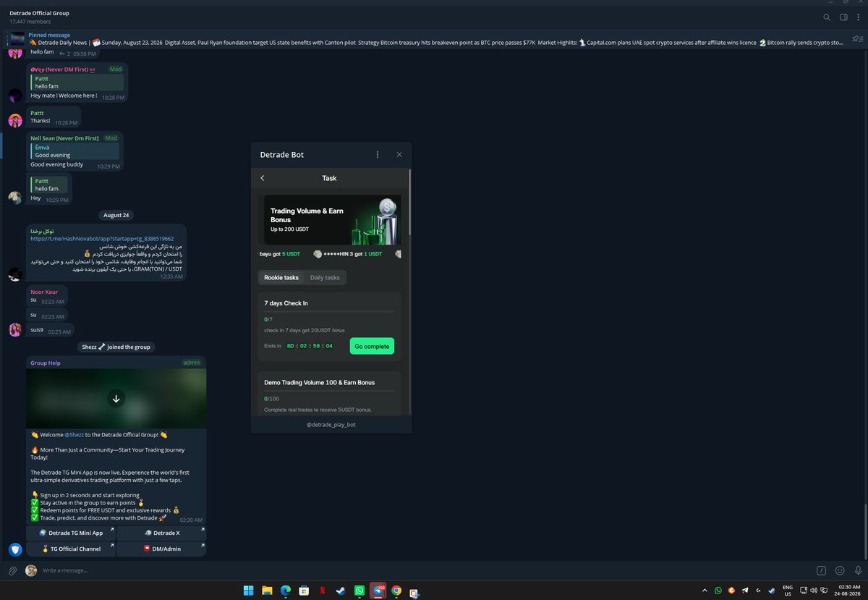This screenshot has width=868, height=600.
Task: Click Trading Volume & Earn Bonus banner
Action: click(x=332, y=219)
